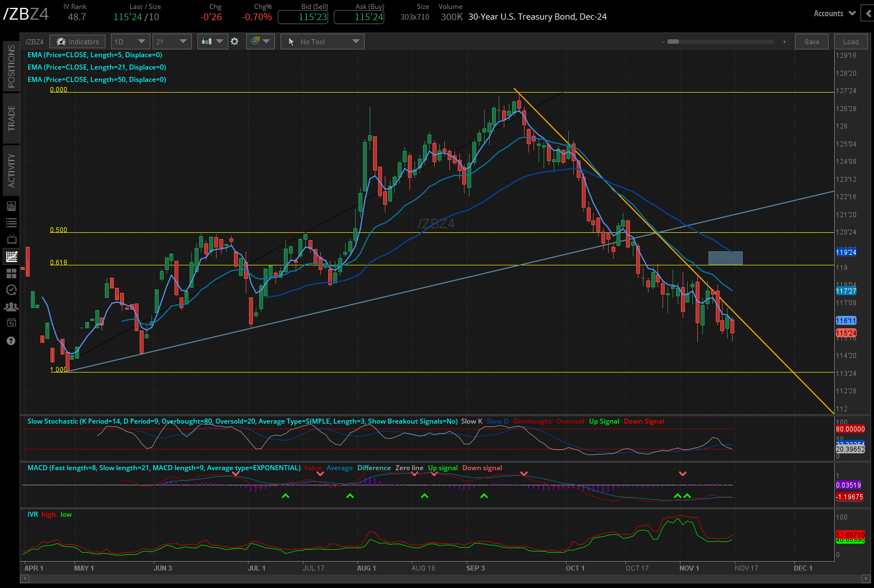874x588 pixels.
Task: Open the chart sharing dropdown icon
Action: coord(266,41)
